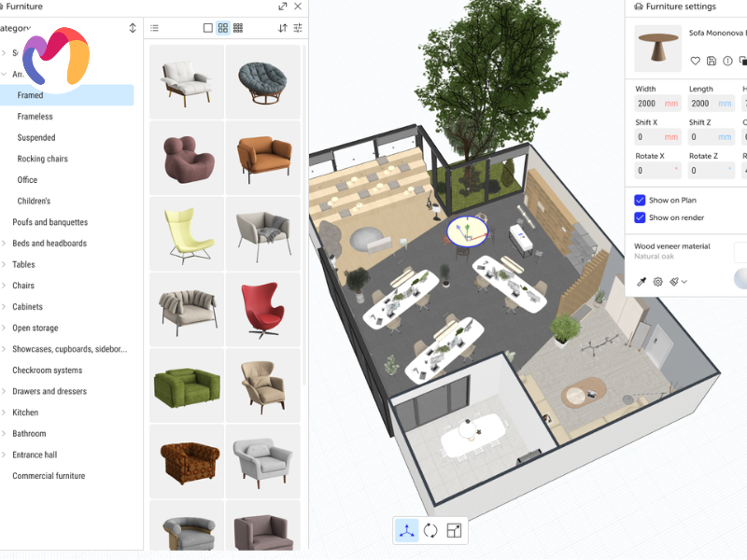Click the eyedropper material picker icon
The width and height of the screenshot is (747, 560).
pos(641,281)
